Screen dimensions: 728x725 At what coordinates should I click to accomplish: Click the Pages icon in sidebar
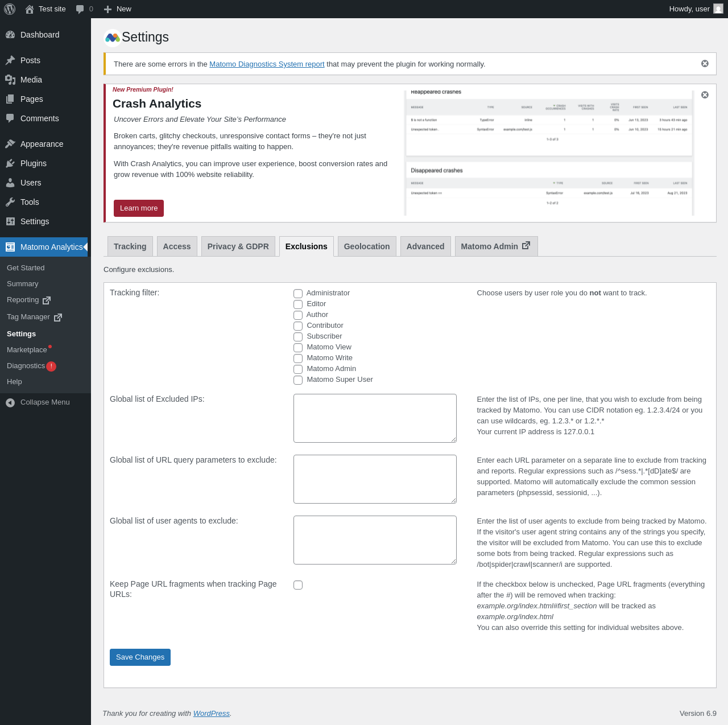tap(10, 99)
